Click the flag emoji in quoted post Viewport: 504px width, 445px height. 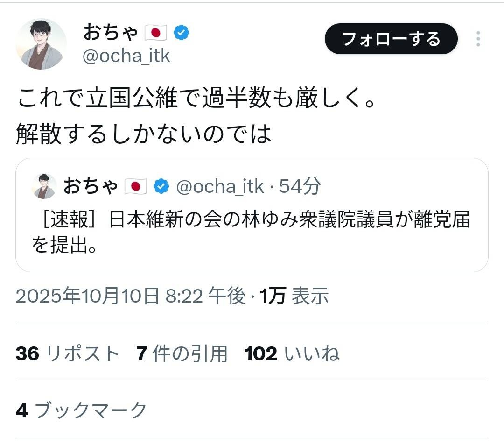[136, 186]
